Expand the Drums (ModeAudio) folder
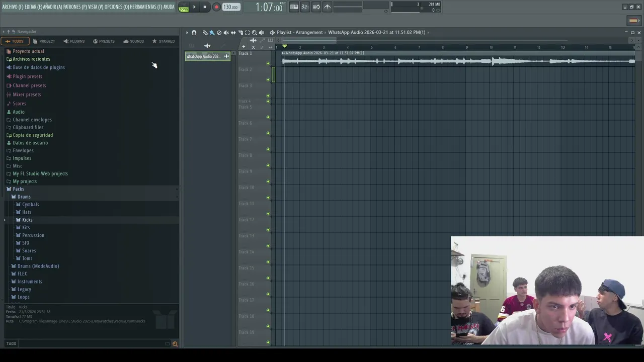 point(38,266)
